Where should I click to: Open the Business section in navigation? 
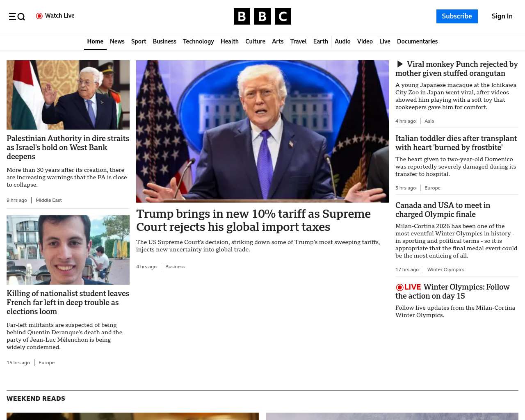(164, 41)
